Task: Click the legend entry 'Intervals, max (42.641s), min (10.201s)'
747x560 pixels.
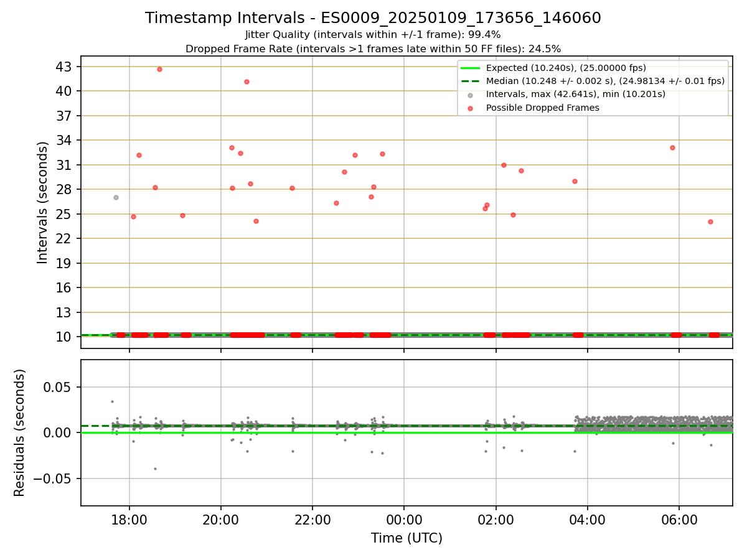Action: tap(575, 95)
